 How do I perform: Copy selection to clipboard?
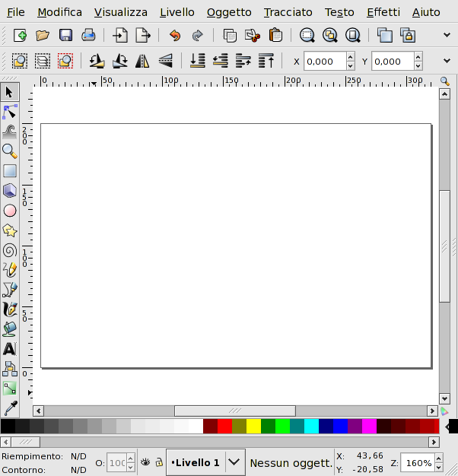(x=230, y=36)
